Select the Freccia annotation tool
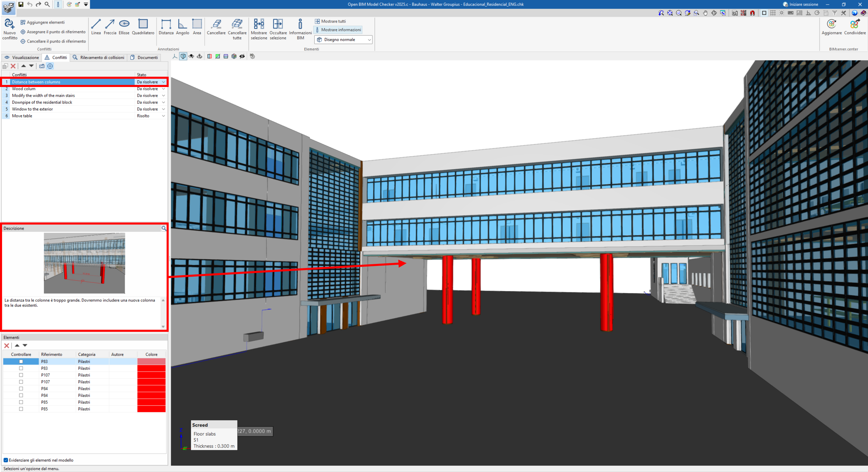868x472 pixels. [110, 24]
